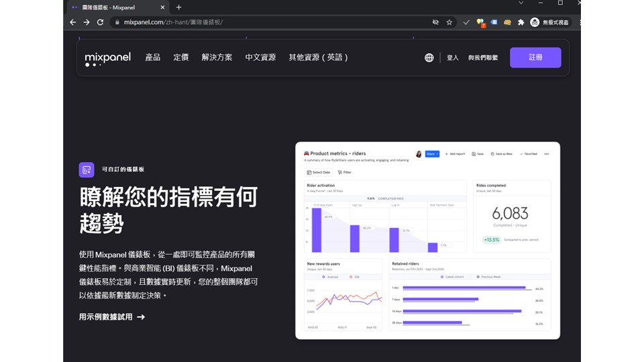The height and width of the screenshot is (362, 644).
Task: Click the +13.5% green badge
Action: 491,240
